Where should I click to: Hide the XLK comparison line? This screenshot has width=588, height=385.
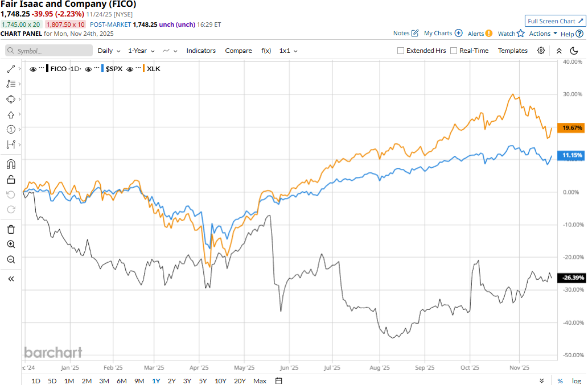pyautogui.click(x=130, y=69)
